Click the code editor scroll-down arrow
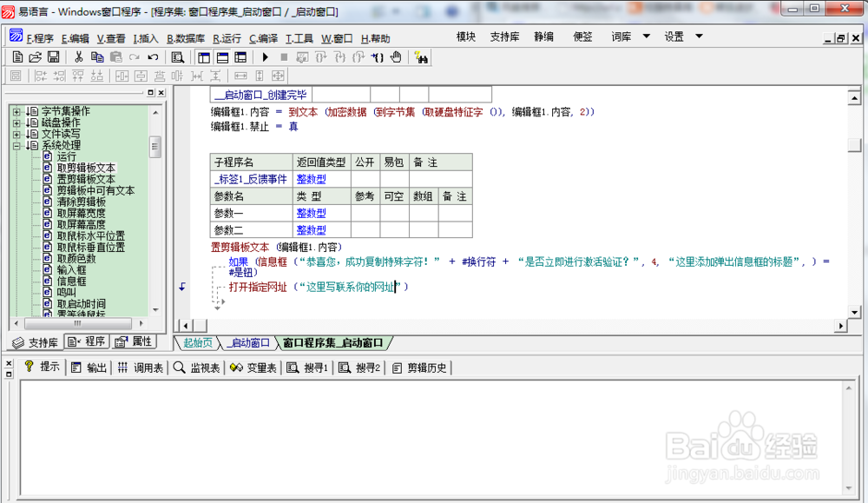Screen dimensions: 868x503 tap(854, 312)
